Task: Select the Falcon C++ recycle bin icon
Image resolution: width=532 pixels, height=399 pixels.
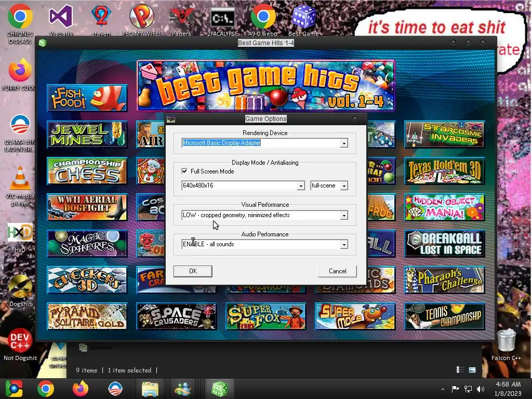Action: [506, 344]
